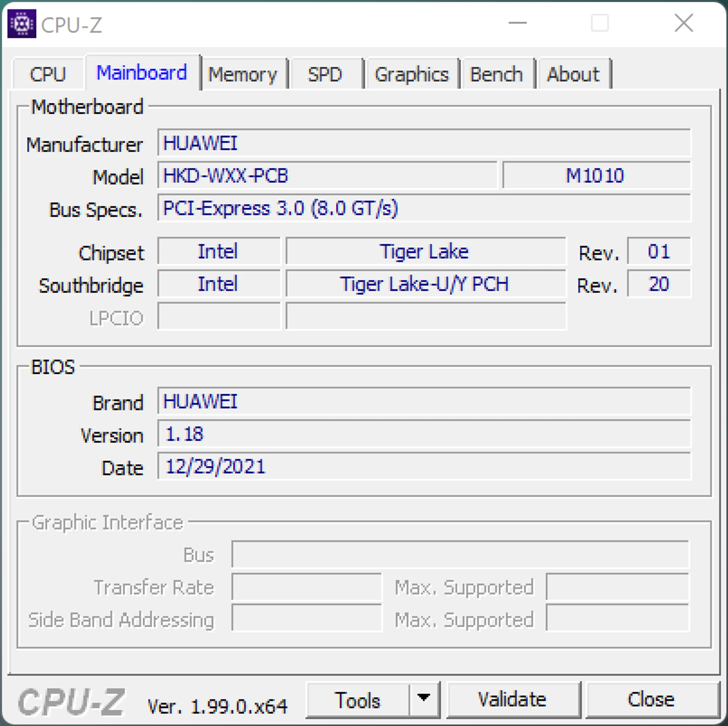Image resolution: width=728 pixels, height=726 pixels.
Task: Minimize the CPU-Z window
Action: tap(518, 23)
